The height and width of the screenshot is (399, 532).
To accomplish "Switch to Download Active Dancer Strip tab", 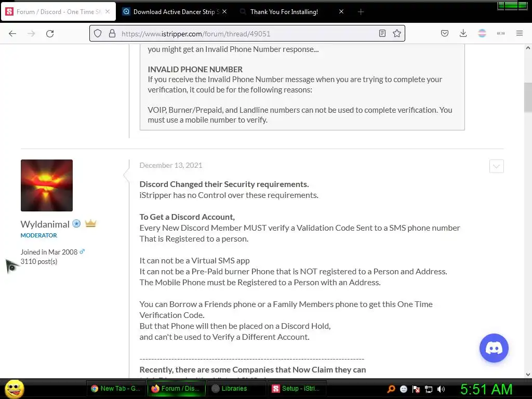I will (175, 12).
